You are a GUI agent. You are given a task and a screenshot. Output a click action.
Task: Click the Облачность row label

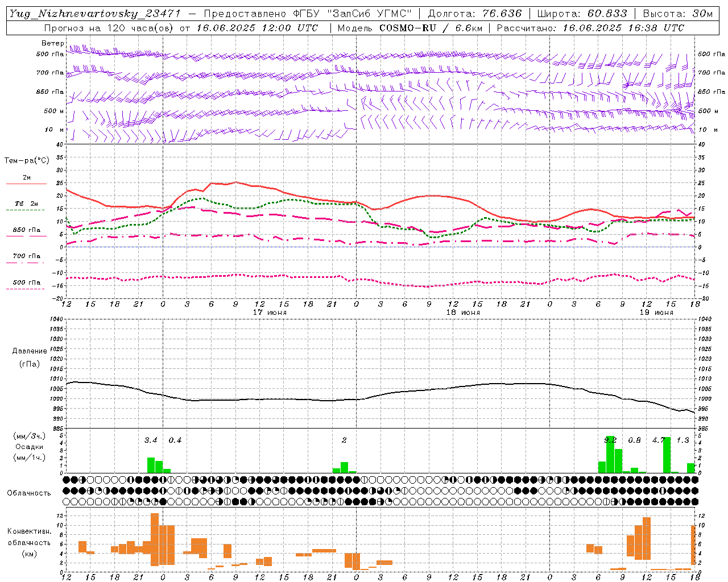coord(29,493)
